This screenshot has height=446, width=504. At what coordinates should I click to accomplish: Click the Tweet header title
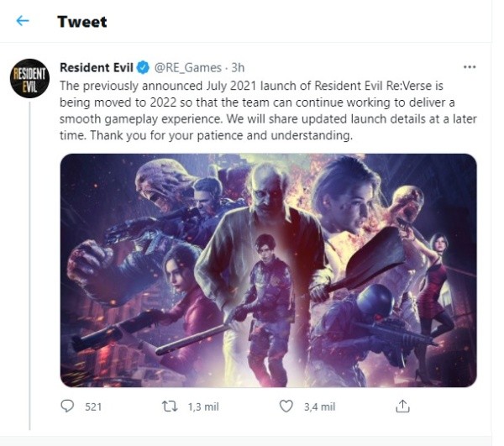(81, 21)
